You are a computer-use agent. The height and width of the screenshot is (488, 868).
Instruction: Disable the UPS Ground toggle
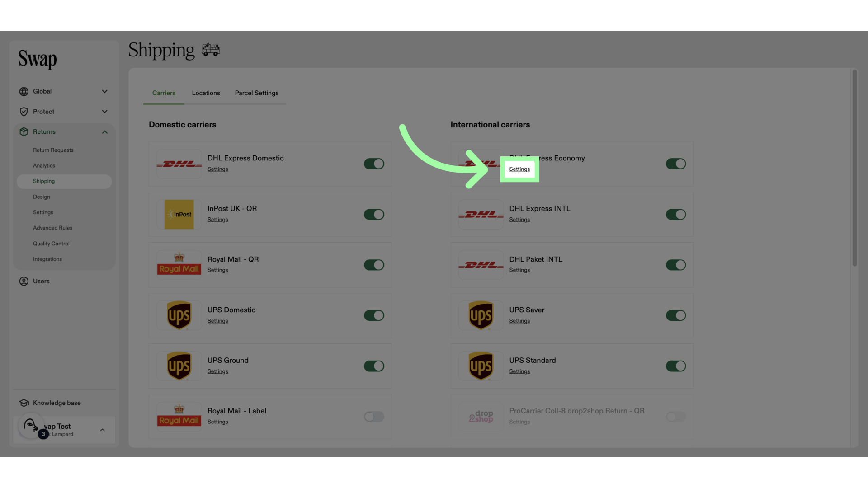click(x=374, y=366)
